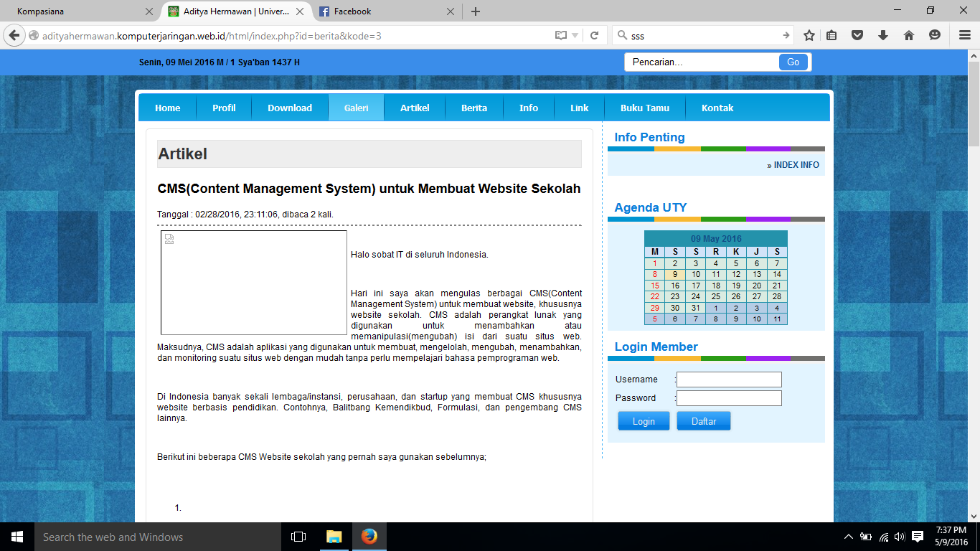
Task: Open the battery status tray icon
Action: [x=867, y=537]
